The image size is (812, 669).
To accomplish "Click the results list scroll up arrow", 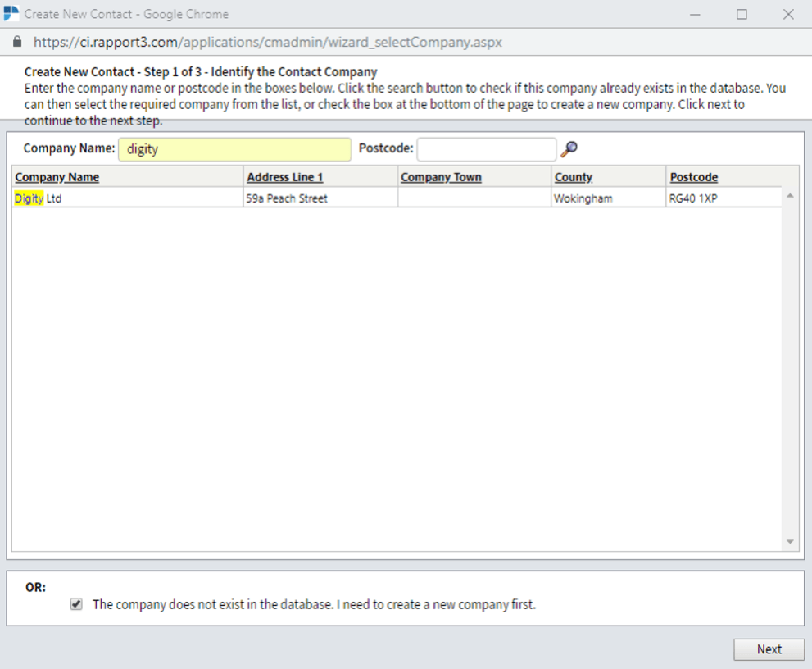I will pyautogui.click(x=790, y=195).
